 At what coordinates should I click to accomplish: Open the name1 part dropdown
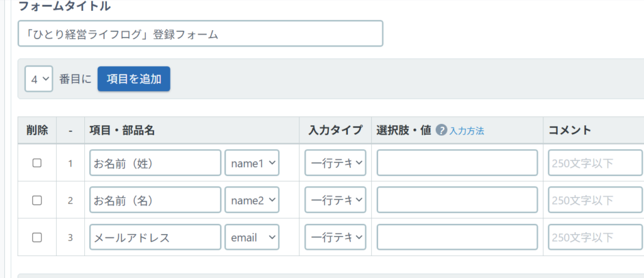(x=252, y=163)
